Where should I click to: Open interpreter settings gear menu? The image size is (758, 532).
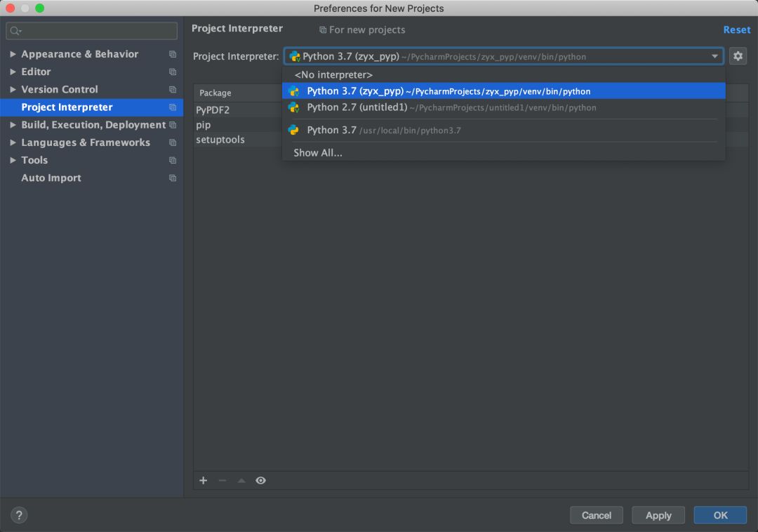[738, 56]
